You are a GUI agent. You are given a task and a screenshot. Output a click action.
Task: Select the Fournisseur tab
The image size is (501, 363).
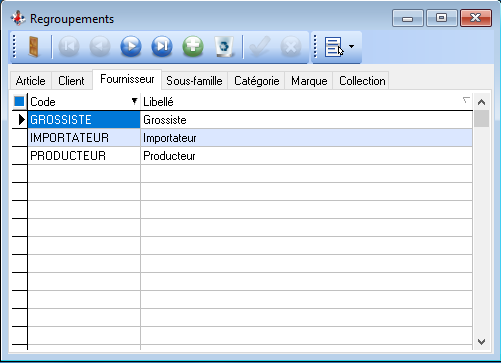127,79
